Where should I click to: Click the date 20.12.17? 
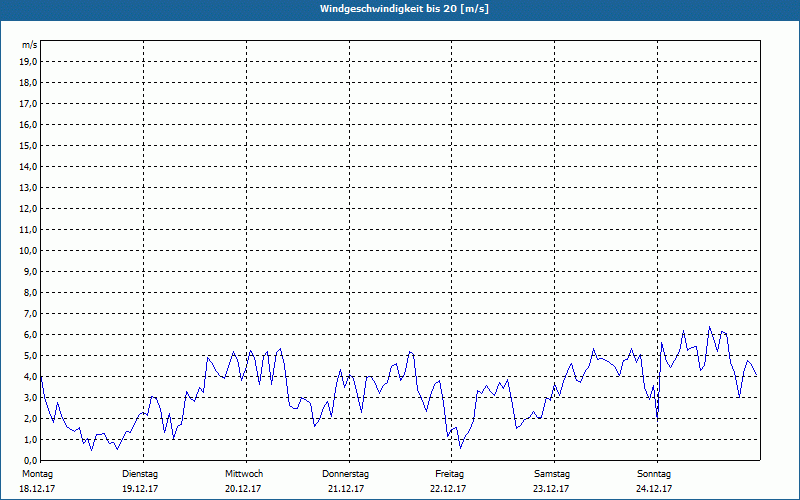[243, 489]
